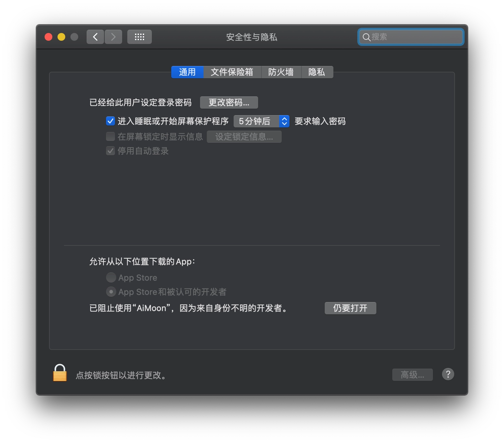Viewport: 504px width, 443px height.
Task: Focus the 搜索 search field
Action: [x=411, y=37]
